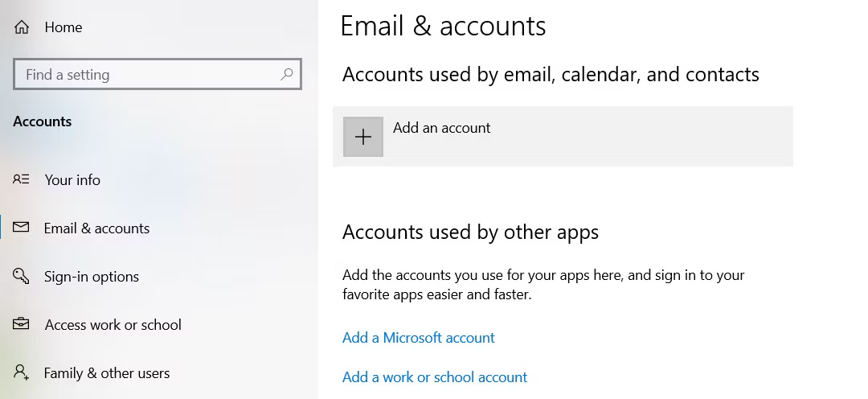
Task: Navigate to Access work or school
Action: pos(113,325)
